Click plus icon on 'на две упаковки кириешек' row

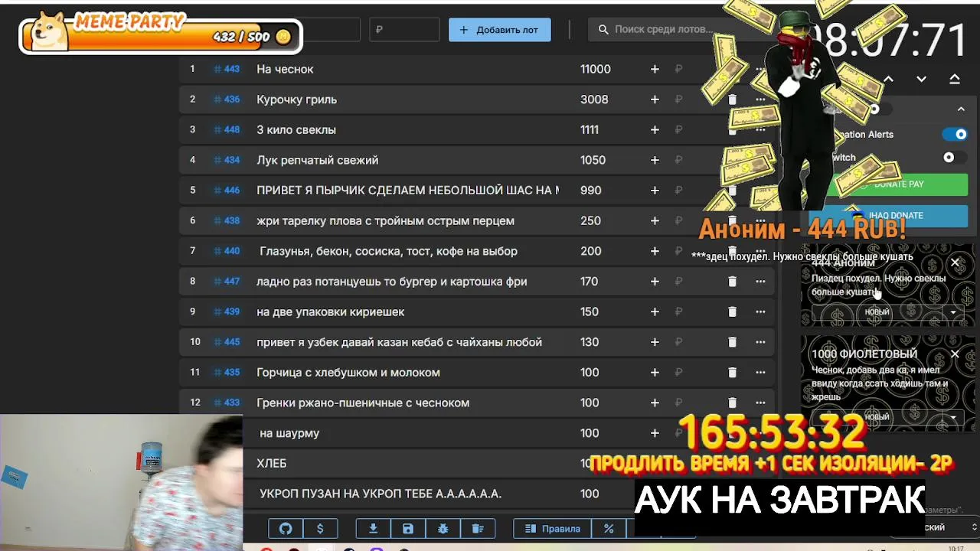pos(655,311)
